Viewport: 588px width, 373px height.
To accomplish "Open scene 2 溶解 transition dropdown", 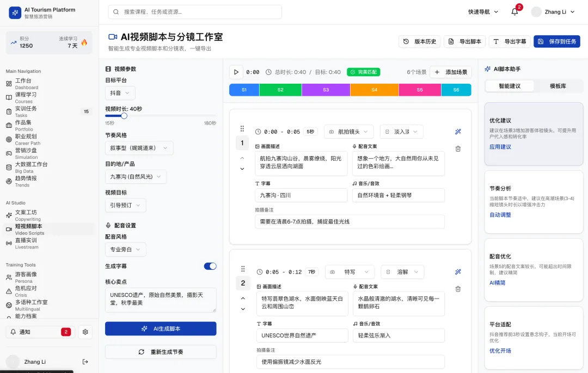I will point(402,272).
